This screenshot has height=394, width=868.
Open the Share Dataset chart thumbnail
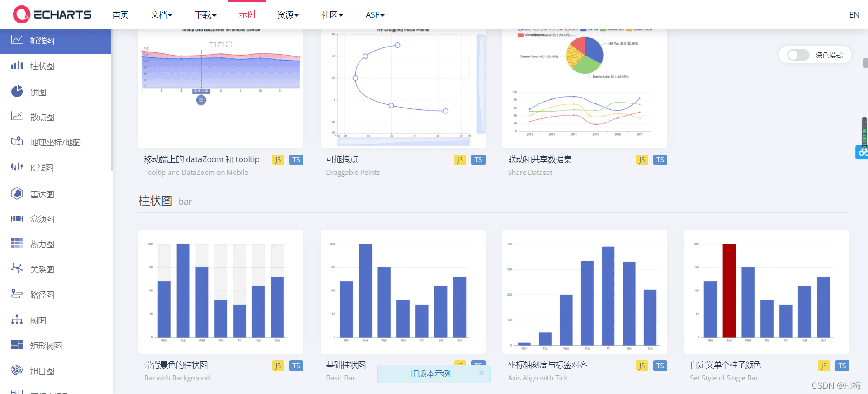585,89
